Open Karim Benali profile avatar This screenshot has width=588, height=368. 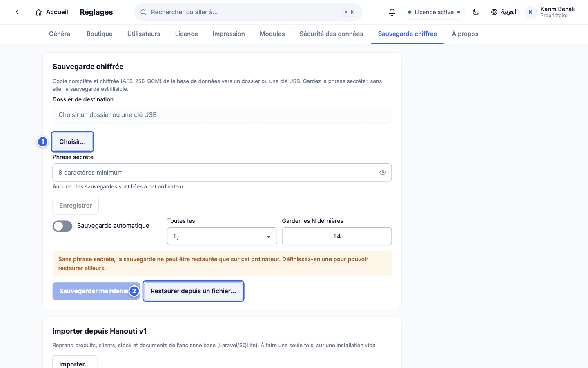point(530,12)
